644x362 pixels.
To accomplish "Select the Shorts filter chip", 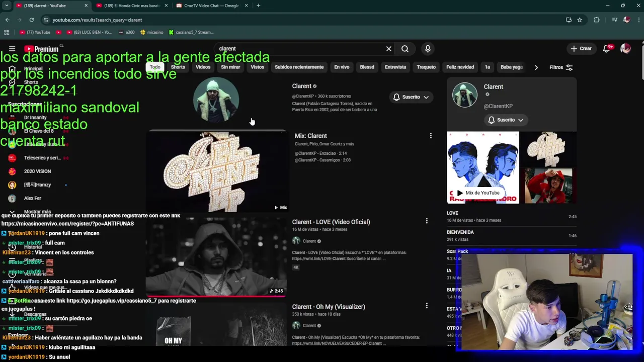I will (178, 67).
